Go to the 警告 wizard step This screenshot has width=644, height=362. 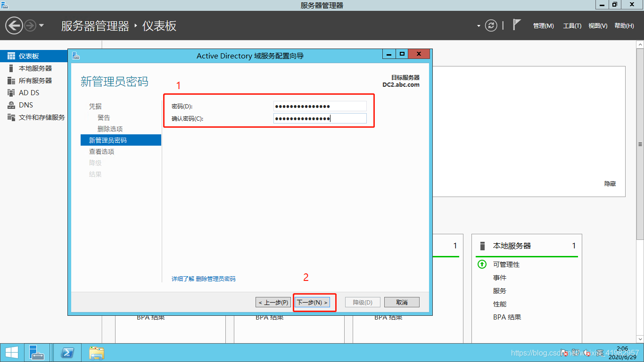(104, 117)
